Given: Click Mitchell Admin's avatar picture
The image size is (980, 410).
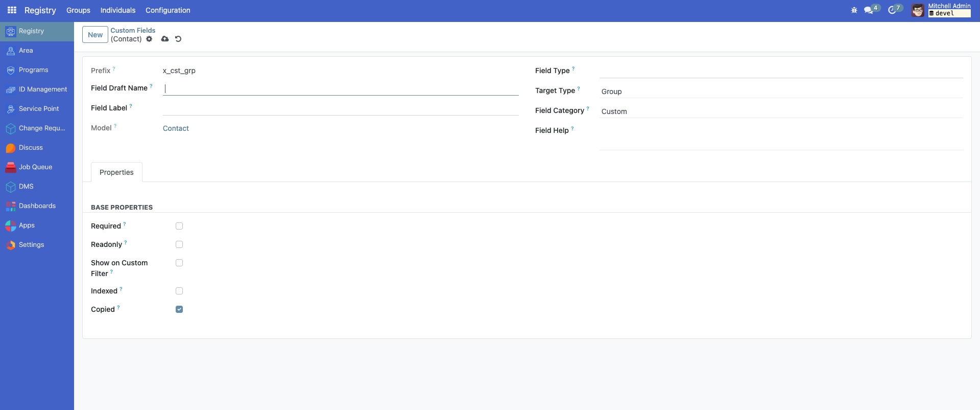Looking at the screenshot, I should pos(918,10).
